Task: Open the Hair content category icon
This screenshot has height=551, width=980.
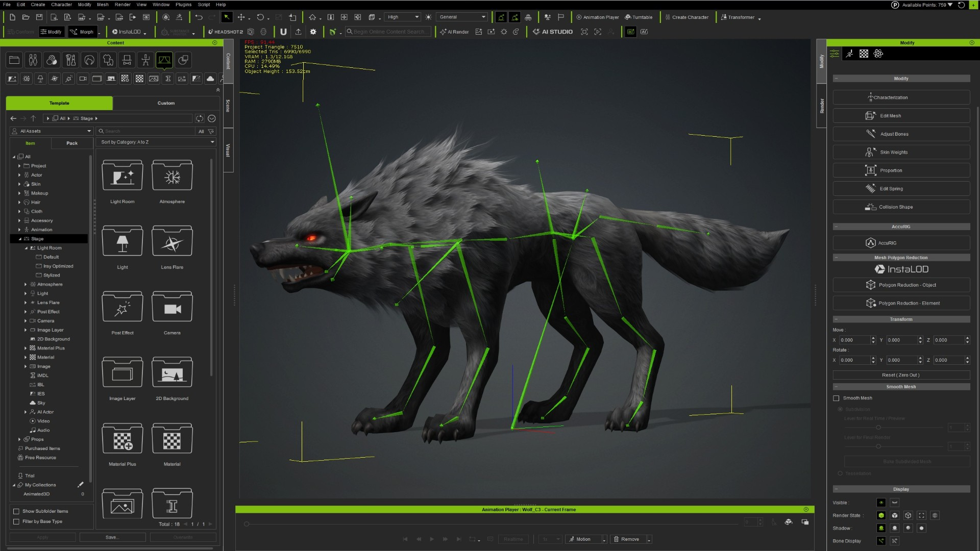Action: (89, 60)
